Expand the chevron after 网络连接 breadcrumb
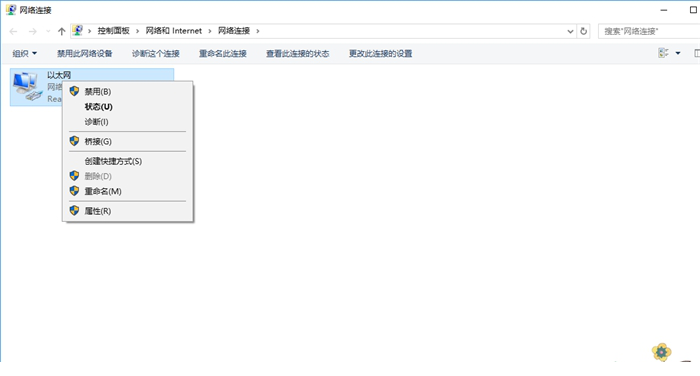 point(258,31)
